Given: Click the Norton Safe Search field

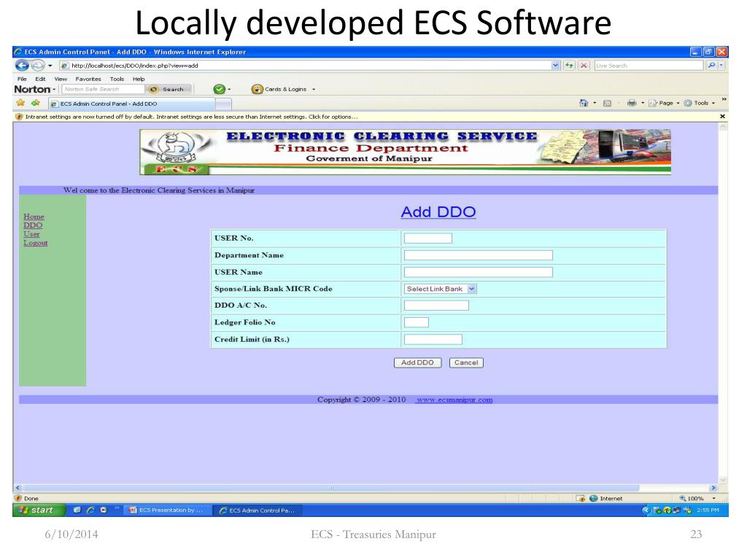Looking at the screenshot, I should click(103, 89).
